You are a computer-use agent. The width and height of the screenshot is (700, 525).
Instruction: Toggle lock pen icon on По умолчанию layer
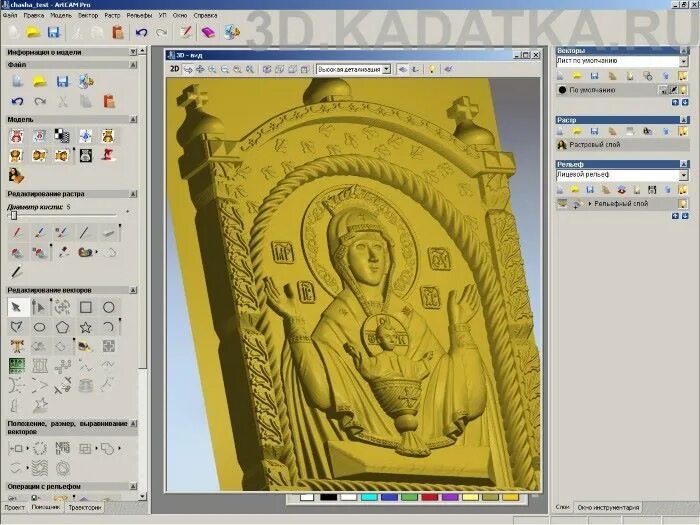point(674,90)
